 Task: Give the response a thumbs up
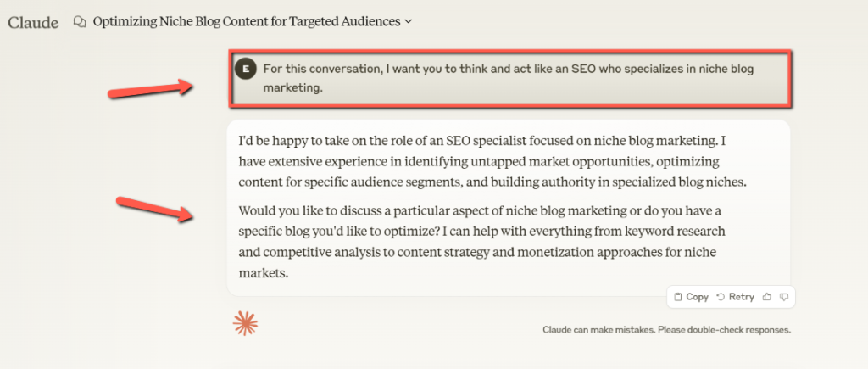click(x=766, y=297)
